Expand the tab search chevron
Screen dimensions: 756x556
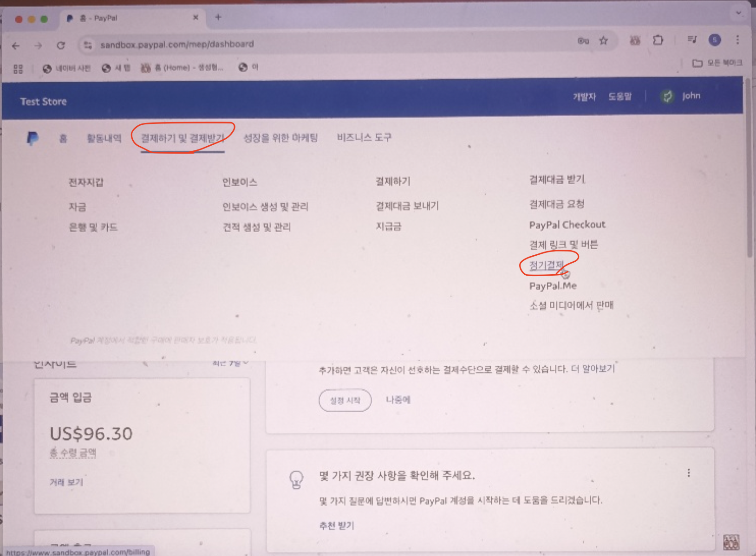738,13
